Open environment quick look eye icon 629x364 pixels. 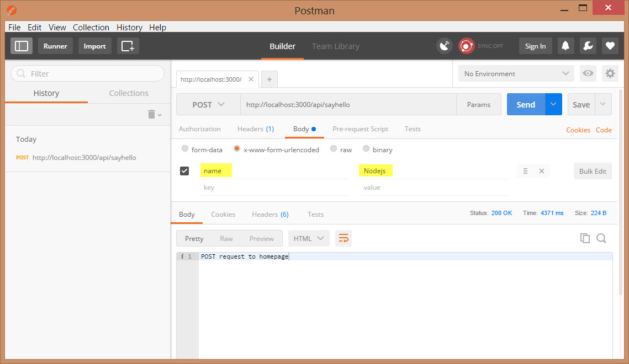point(588,73)
